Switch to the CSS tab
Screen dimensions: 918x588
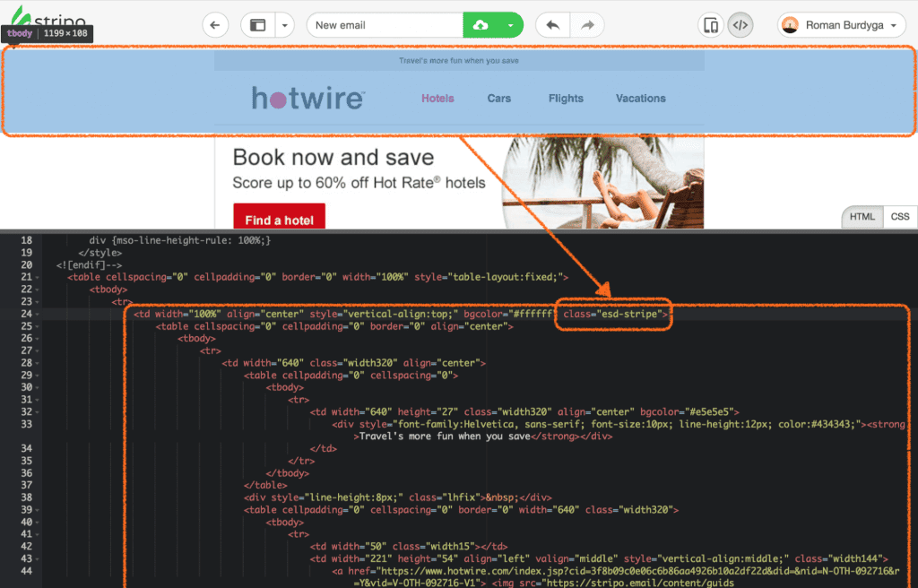pyautogui.click(x=899, y=216)
